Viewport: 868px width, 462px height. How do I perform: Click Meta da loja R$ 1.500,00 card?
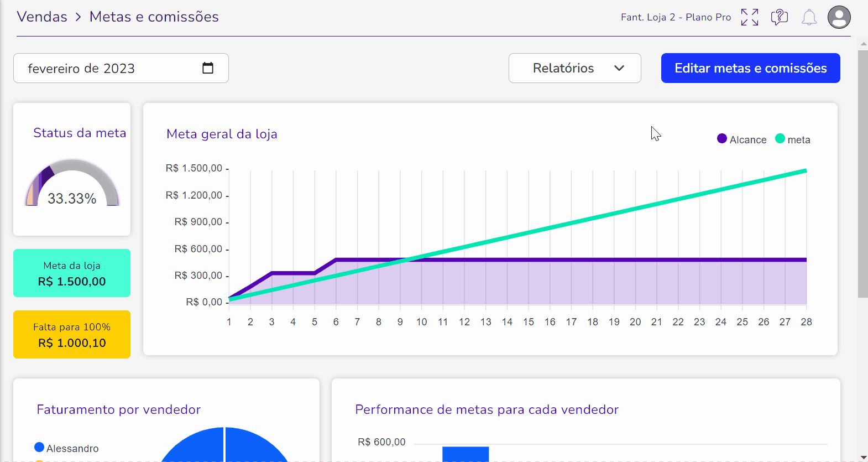point(72,273)
